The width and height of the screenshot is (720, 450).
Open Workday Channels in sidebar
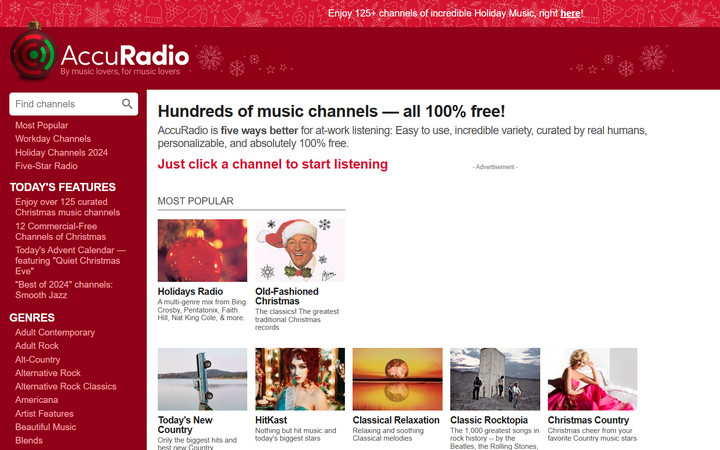pyautogui.click(x=53, y=139)
